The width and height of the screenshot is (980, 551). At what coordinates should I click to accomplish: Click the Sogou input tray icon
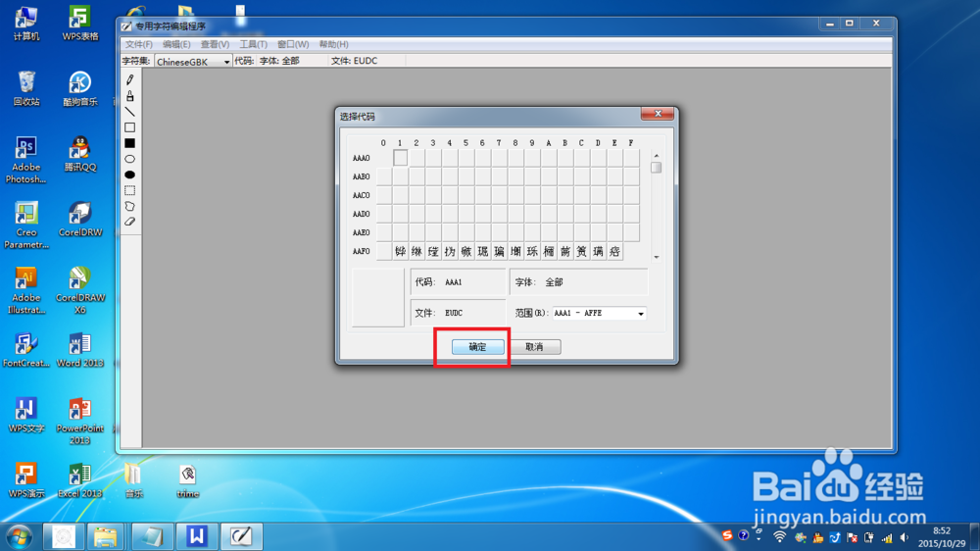(x=727, y=536)
